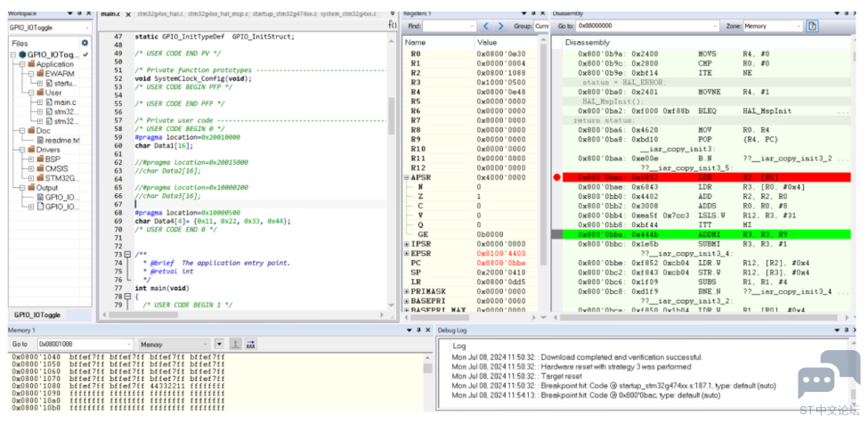
Task: Click the Memory find/AAA icon
Action: pos(250,345)
